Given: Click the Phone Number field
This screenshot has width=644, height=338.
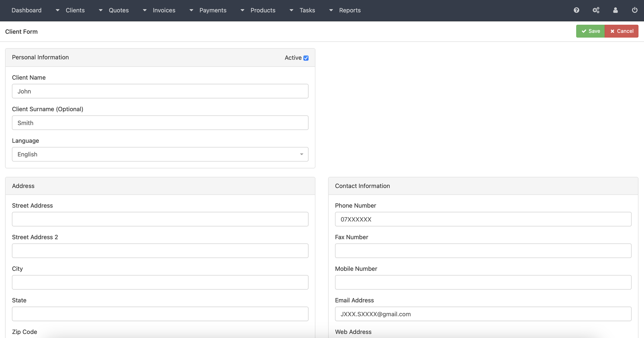Looking at the screenshot, I should click(x=483, y=219).
